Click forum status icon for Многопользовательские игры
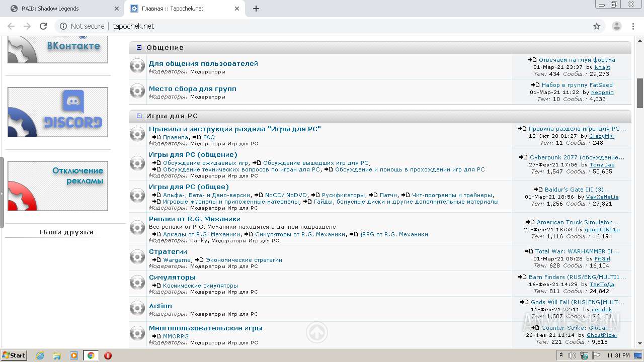The image size is (644, 362). 137,334
